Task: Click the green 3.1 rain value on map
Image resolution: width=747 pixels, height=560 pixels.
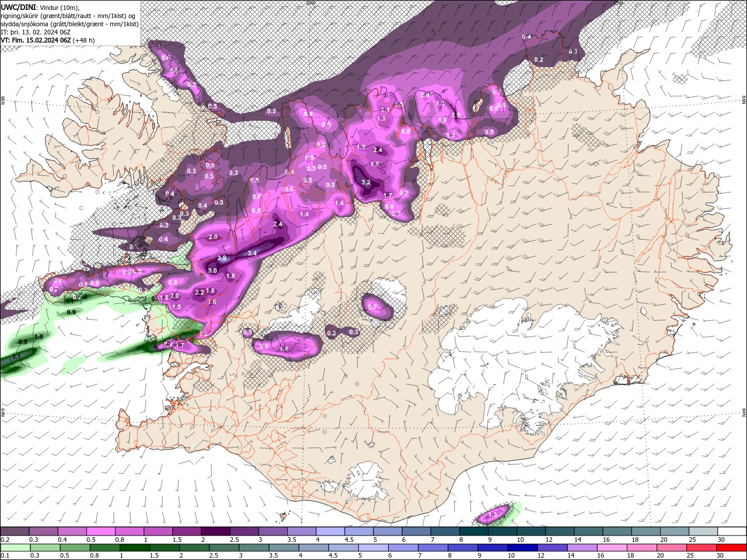Action: click(16, 356)
